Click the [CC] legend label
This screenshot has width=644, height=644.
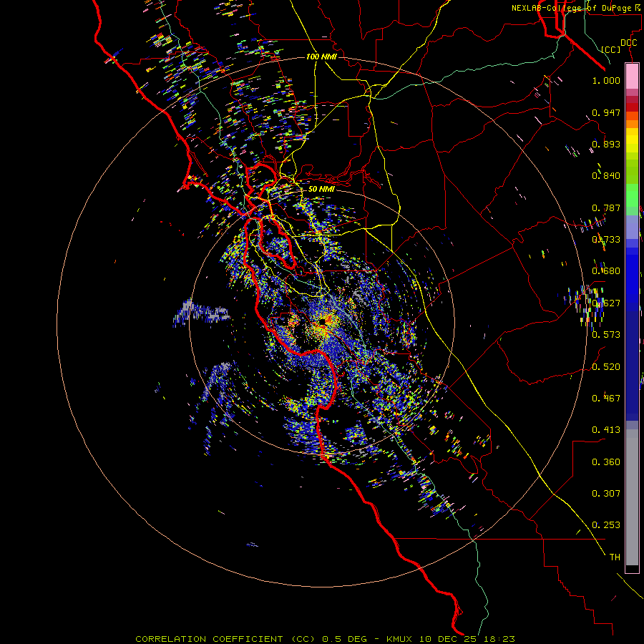point(610,49)
